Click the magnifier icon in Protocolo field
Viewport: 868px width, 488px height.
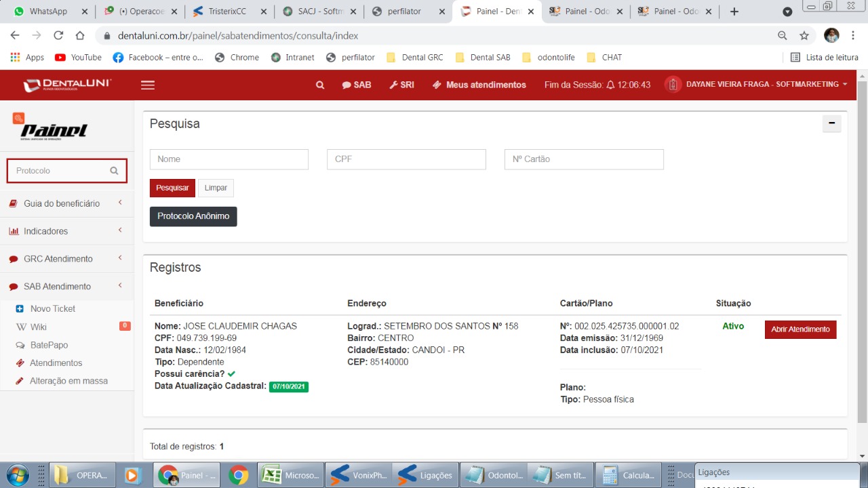pyautogui.click(x=114, y=171)
